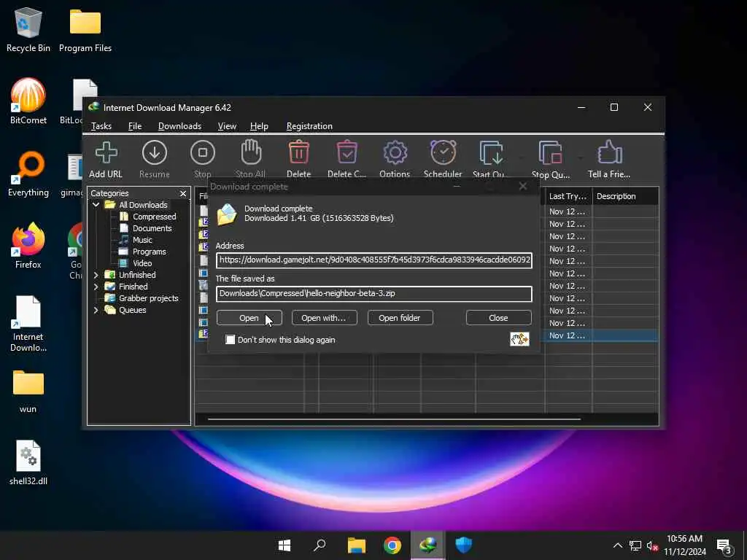Expand the Unfinished category
Screen dimensions: 747x560
pyautogui.click(x=96, y=275)
